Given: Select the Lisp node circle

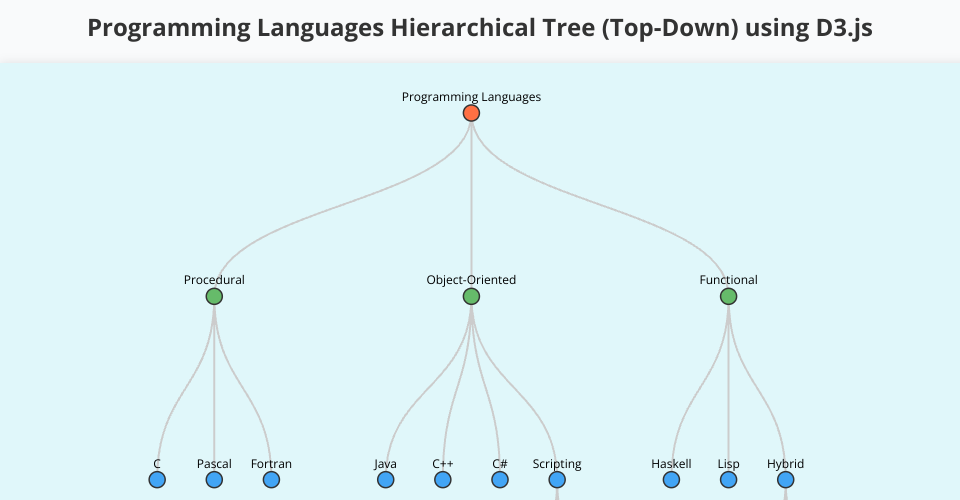Looking at the screenshot, I should (x=728, y=480).
